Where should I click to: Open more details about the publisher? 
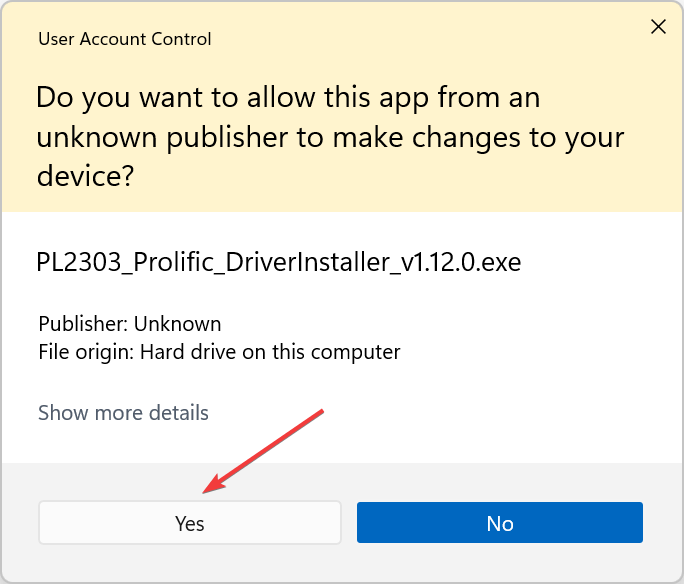point(123,412)
